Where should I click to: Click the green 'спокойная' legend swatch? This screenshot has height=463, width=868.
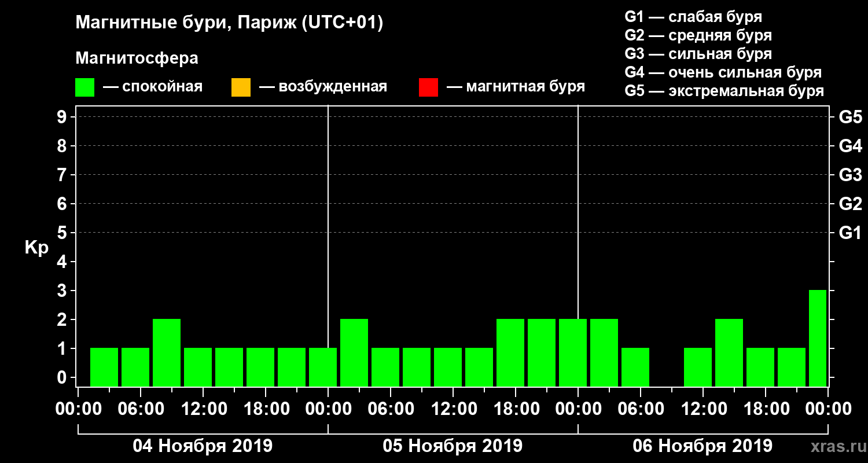85,87
